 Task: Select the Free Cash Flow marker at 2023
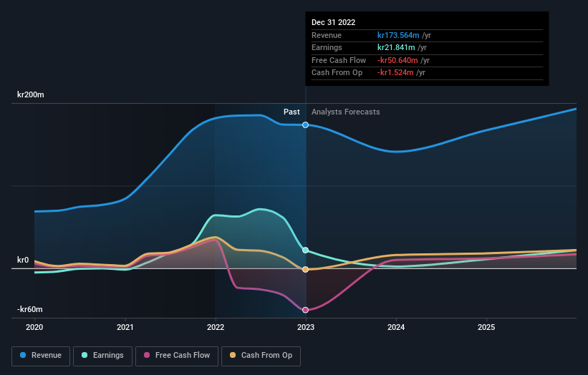coord(306,310)
